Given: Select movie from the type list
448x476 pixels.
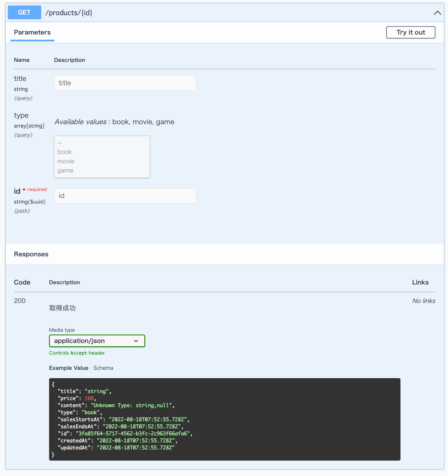Looking at the screenshot, I should click(x=66, y=161).
